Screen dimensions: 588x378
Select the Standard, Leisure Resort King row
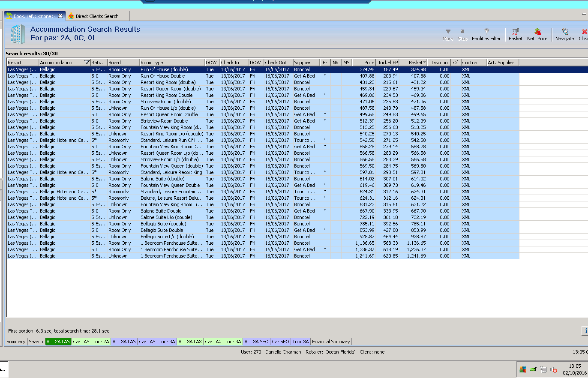[x=263, y=172]
